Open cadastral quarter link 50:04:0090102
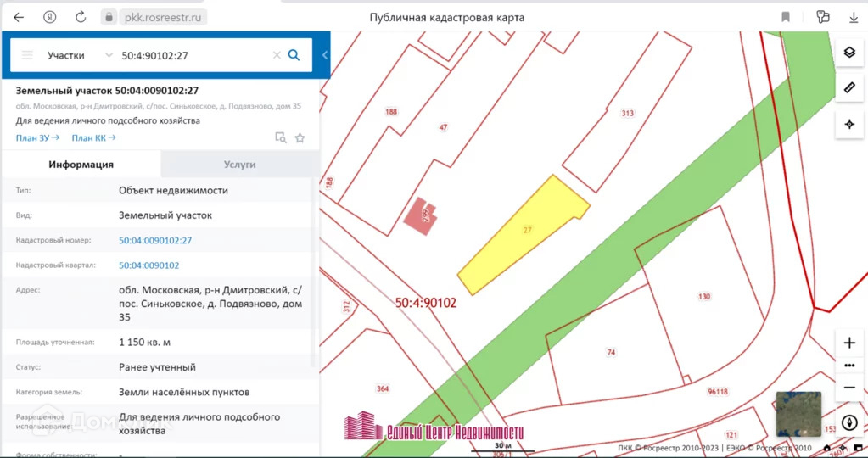Screen dimensions: 868x458 click(149, 265)
